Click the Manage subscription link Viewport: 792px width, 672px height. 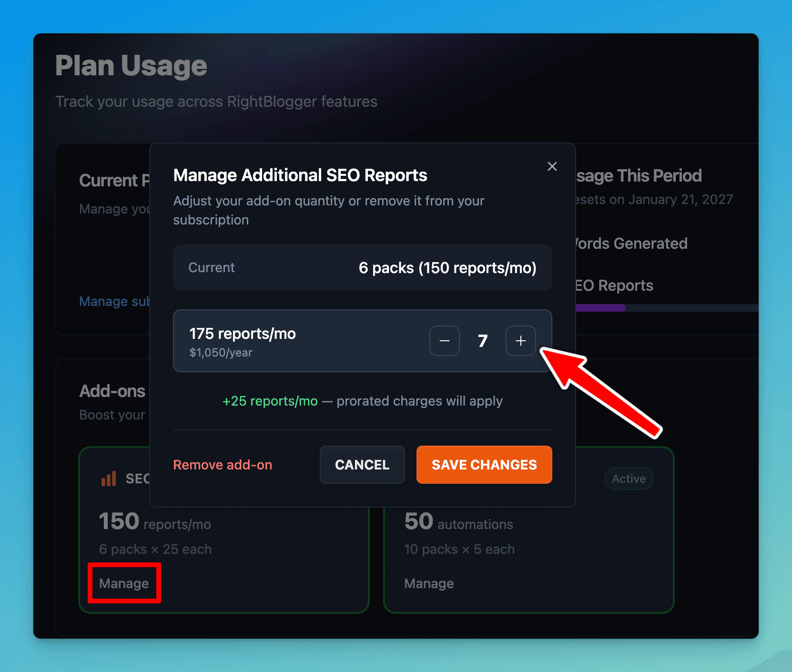114,301
